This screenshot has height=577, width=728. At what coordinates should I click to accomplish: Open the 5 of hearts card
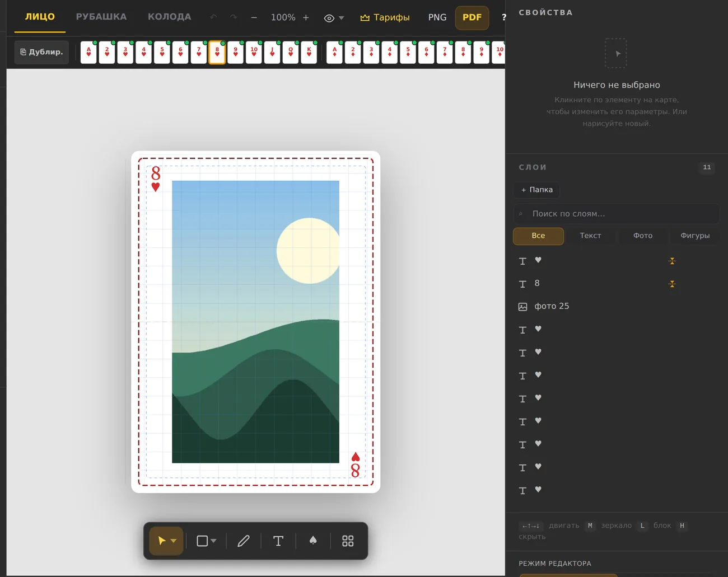pos(162,52)
